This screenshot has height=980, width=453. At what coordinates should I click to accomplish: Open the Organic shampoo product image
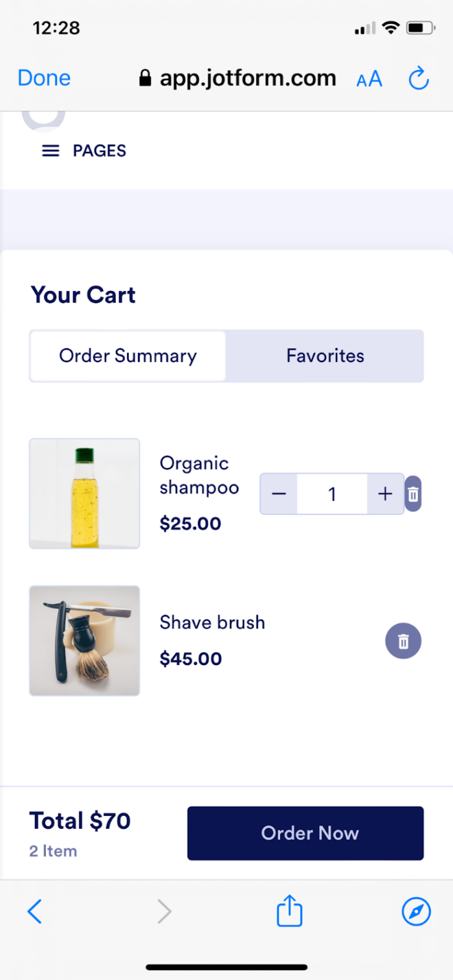pos(85,493)
